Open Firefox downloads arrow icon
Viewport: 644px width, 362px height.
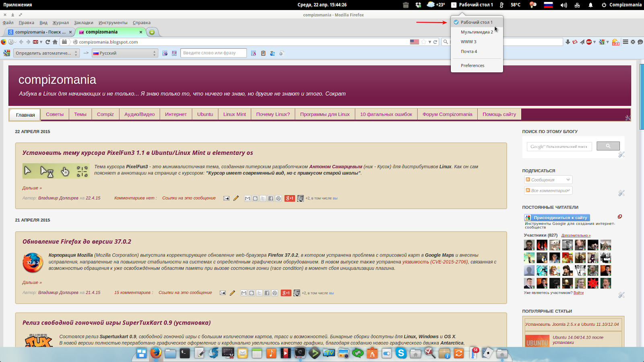(x=568, y=42)
